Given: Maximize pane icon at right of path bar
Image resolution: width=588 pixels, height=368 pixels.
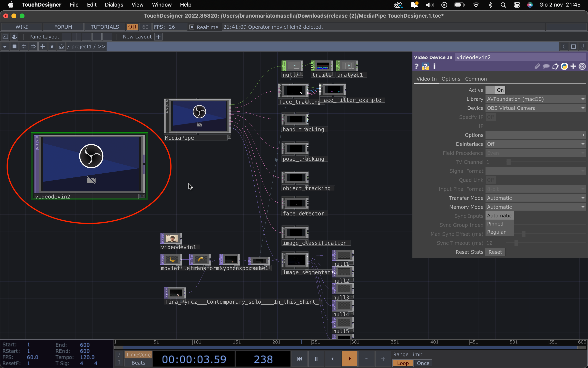Looking at the screenshot, I should click(x=574, y=46).
